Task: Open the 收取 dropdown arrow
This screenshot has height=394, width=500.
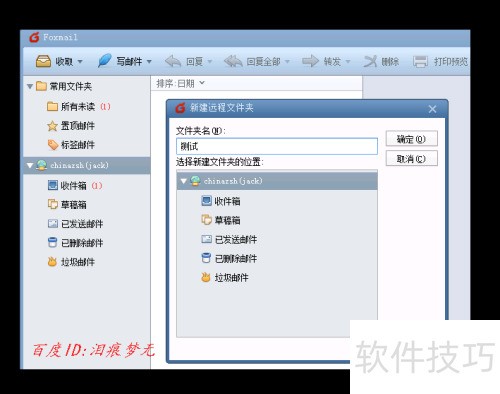Action: (80, 62)
